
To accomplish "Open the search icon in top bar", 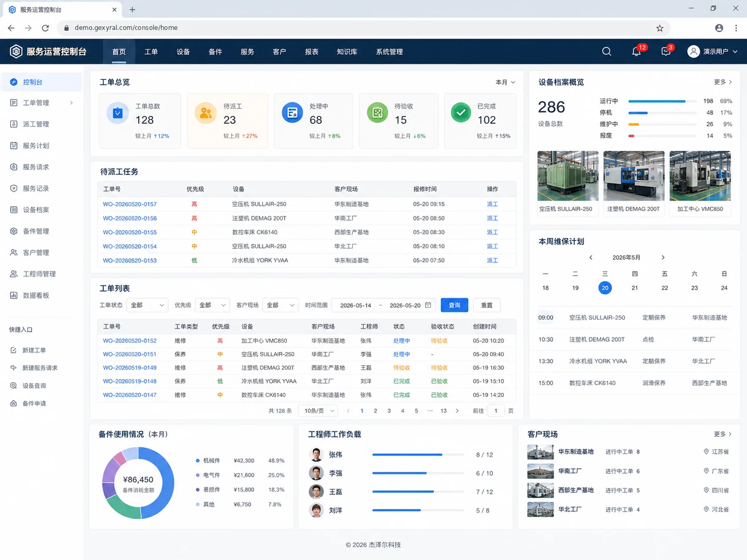I will coord(607,52).
